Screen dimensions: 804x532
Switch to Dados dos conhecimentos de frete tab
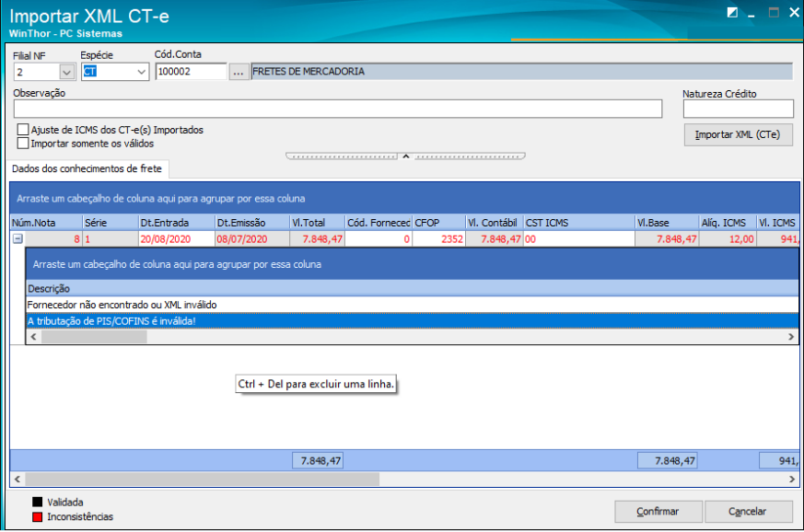click(87, 168)
